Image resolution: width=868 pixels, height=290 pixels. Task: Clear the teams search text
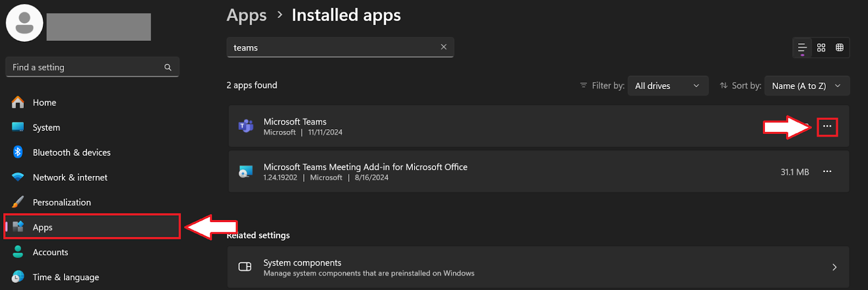[x=444, y=47]
